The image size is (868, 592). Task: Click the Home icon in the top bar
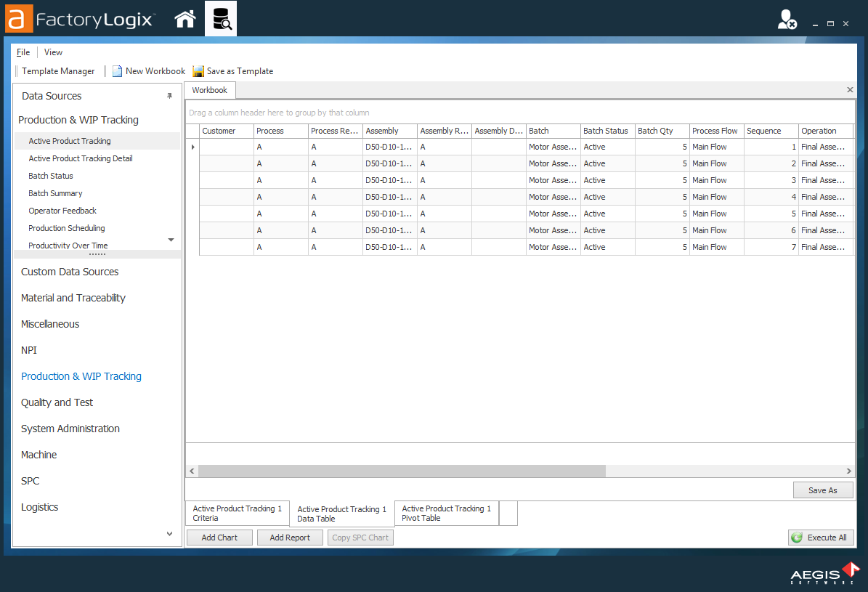pyautogui.click(x=184, y=19)
